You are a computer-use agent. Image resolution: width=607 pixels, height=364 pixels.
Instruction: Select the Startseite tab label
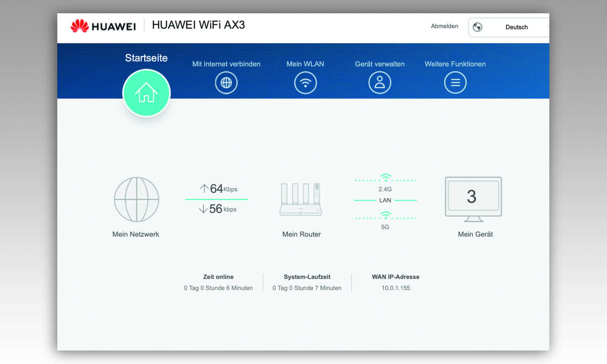(x=146, y=58)
